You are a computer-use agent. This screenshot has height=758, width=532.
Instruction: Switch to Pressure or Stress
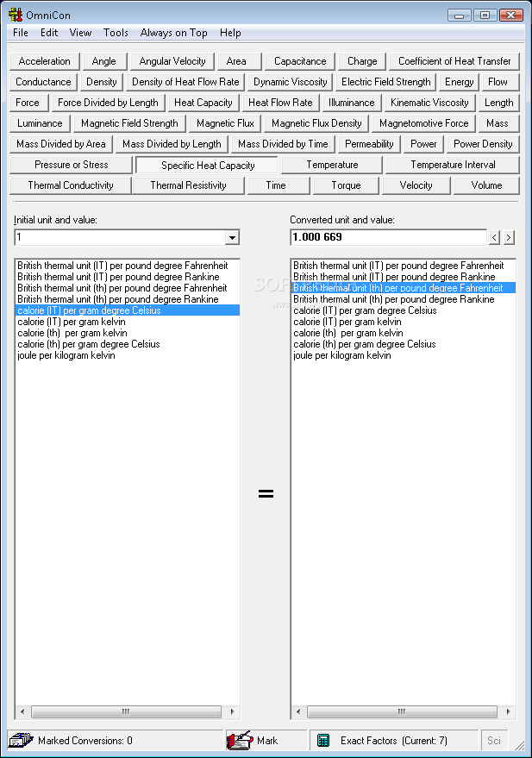71,166
